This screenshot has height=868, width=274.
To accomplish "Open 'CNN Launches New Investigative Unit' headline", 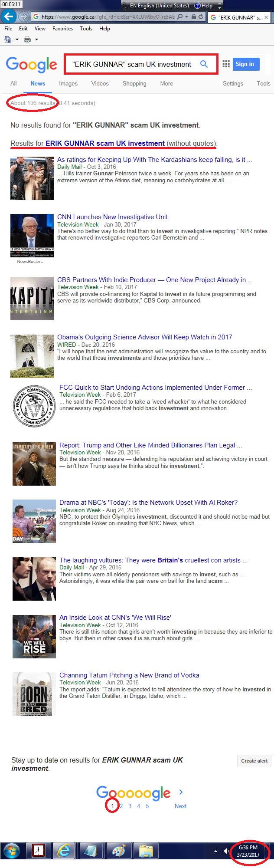I will pos(112,217).
